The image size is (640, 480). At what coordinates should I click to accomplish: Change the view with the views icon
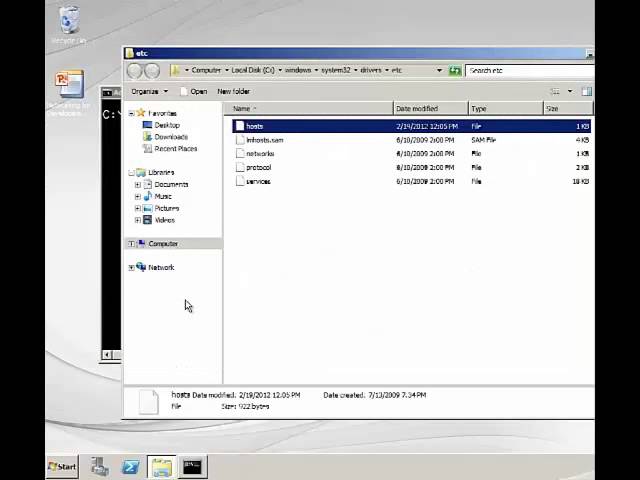pos(555,91)
